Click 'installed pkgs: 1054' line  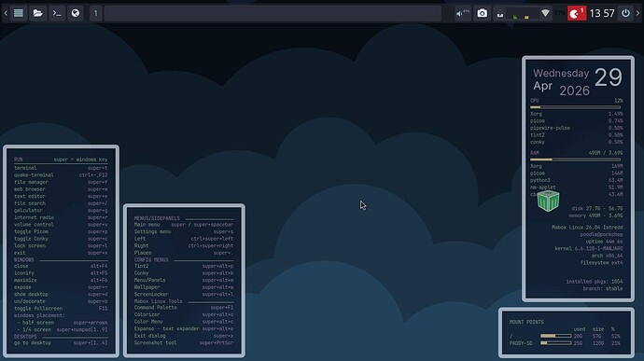pos(595,282)
